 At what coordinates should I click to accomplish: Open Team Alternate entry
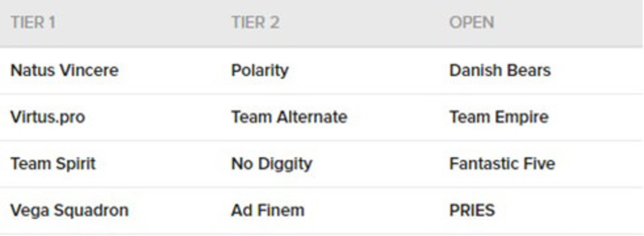point(289,117)
